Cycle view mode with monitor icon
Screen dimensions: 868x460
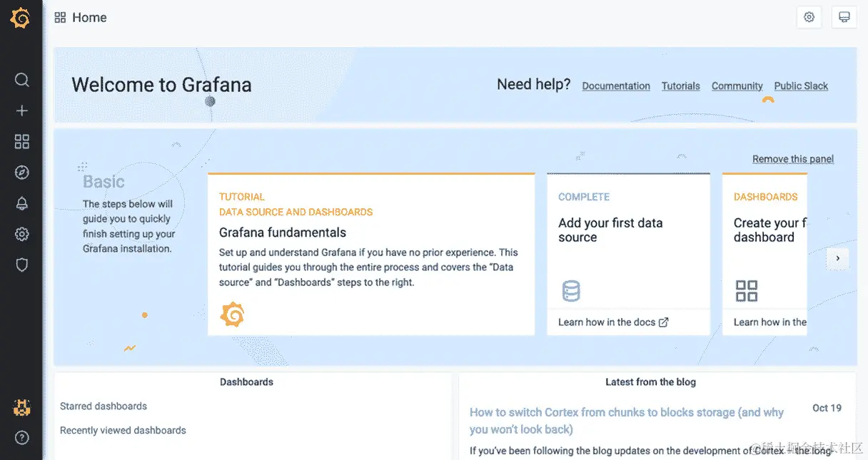[844, 17]
